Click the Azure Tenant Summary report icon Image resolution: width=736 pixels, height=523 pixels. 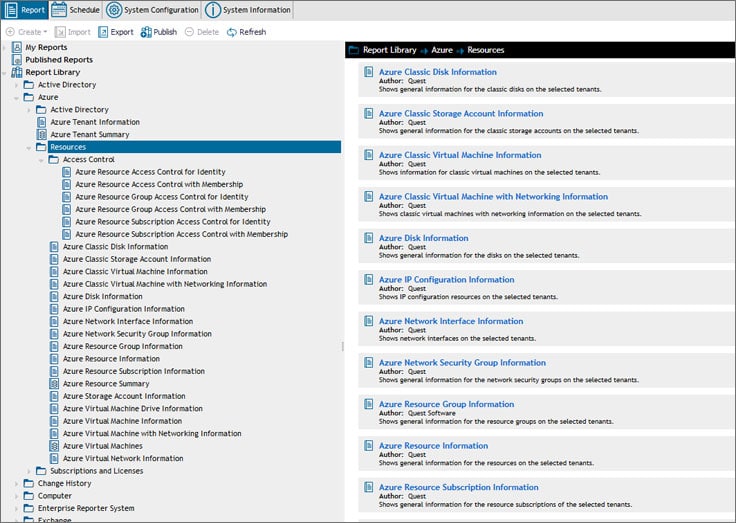tap(41, 134)
